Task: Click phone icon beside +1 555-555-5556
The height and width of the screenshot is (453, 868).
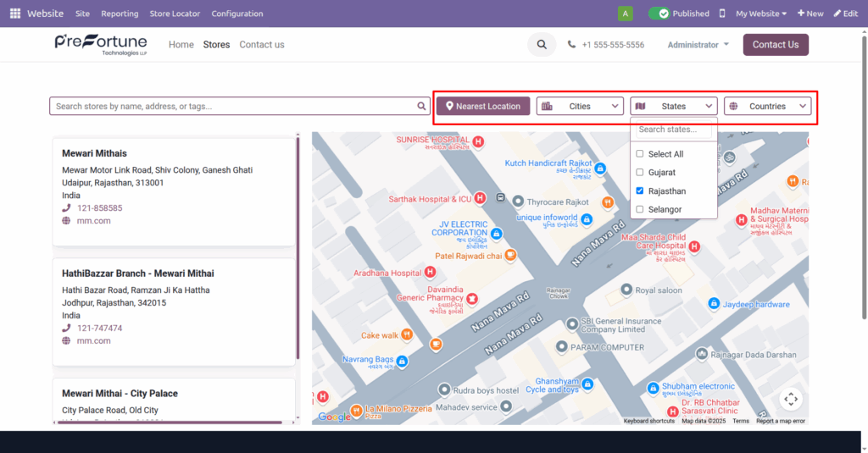Action: pos(571,44)
